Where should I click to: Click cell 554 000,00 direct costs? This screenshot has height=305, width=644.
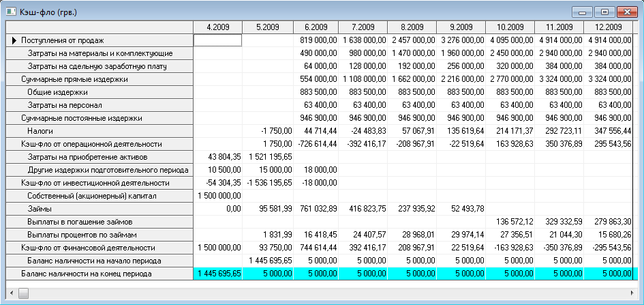click(316, 79)
